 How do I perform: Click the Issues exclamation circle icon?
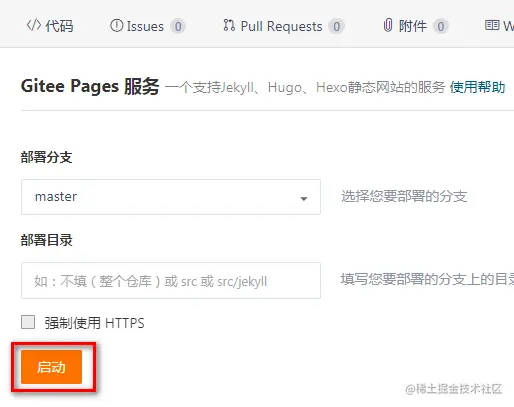(x=116, y=25)
